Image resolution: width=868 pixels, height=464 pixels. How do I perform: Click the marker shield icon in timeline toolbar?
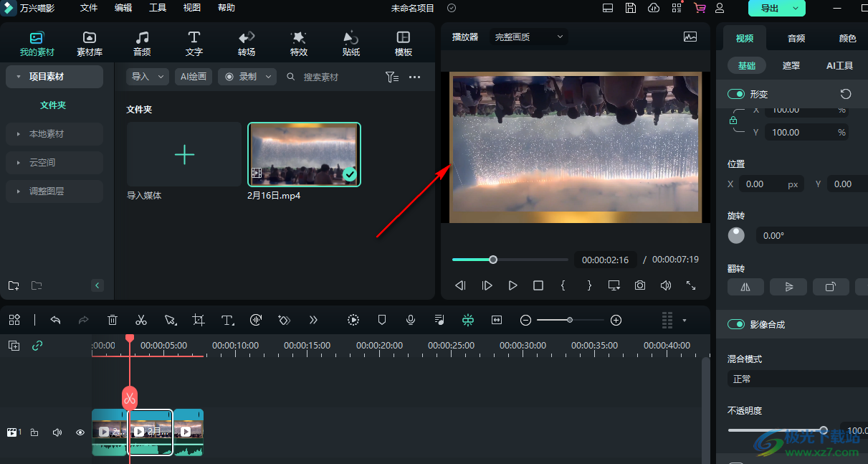coord(382,320)
